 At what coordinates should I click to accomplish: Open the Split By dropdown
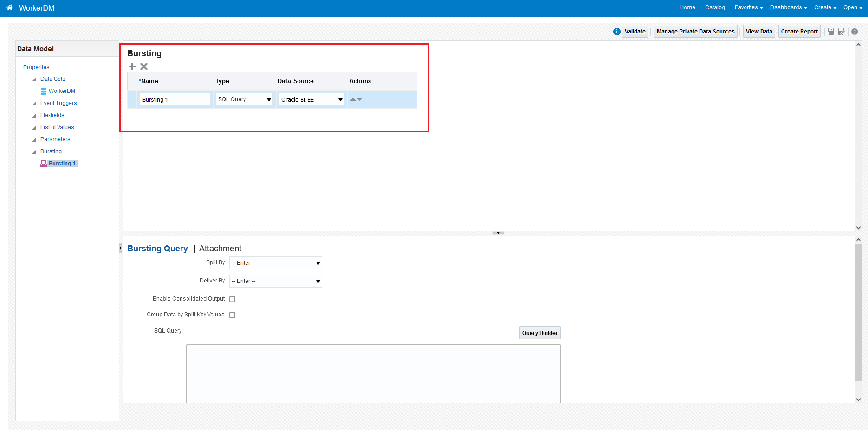point(317,263)
